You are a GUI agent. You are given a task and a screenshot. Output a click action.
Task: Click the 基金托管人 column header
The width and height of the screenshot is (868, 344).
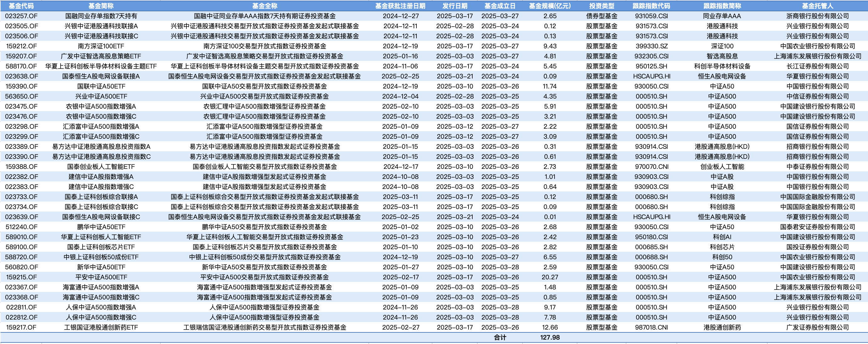coord(817,6)
